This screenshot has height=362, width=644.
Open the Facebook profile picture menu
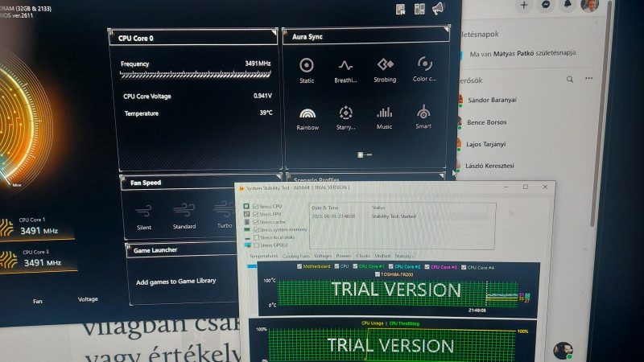tap(590, 5)
